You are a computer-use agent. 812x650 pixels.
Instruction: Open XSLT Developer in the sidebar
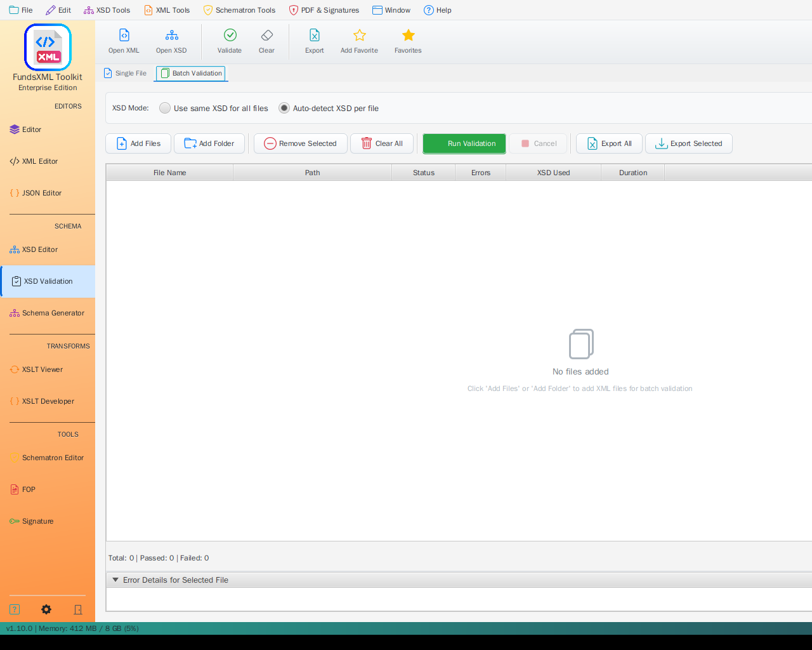coord(48,401)
